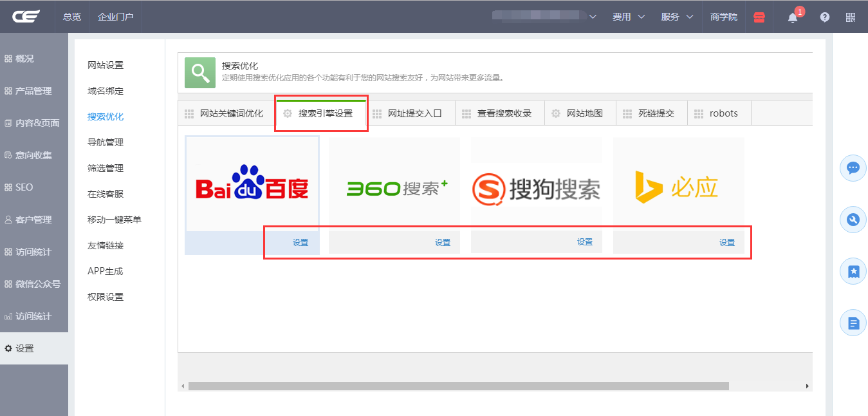
Task: Click the scrollbar left arrow
Action: [x=183, y=386]
